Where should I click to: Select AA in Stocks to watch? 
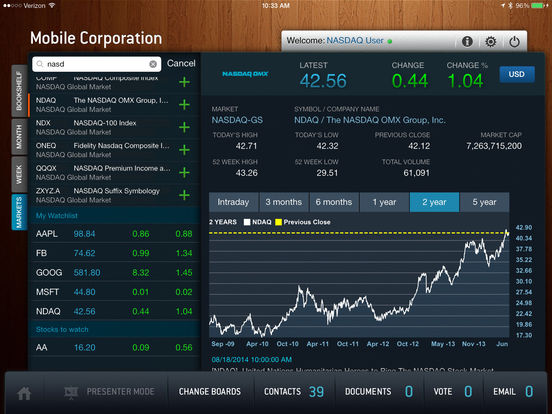tap(115, 347)
